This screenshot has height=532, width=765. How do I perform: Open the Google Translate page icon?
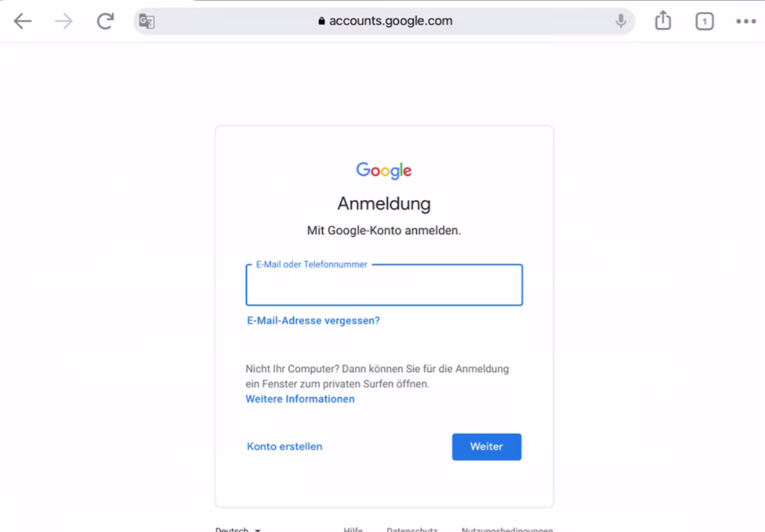[147, 20]
